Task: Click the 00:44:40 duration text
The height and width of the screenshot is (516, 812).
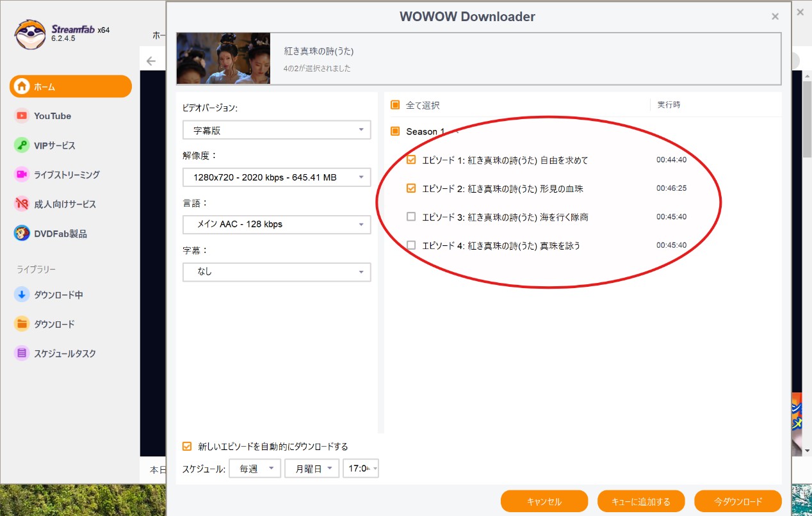Action: (671, 160)
